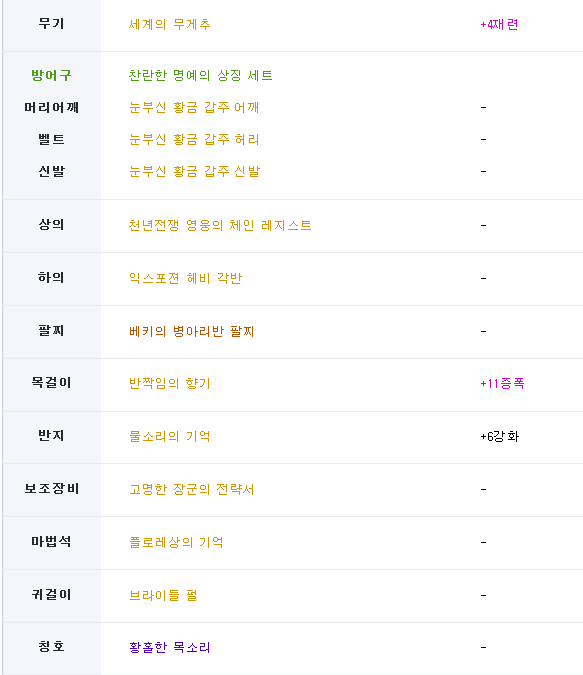Viewport: 583px width, 675px height.
Task: Click the 보조장비 row label
Action: pyautogui.click(x=52, y=488)
